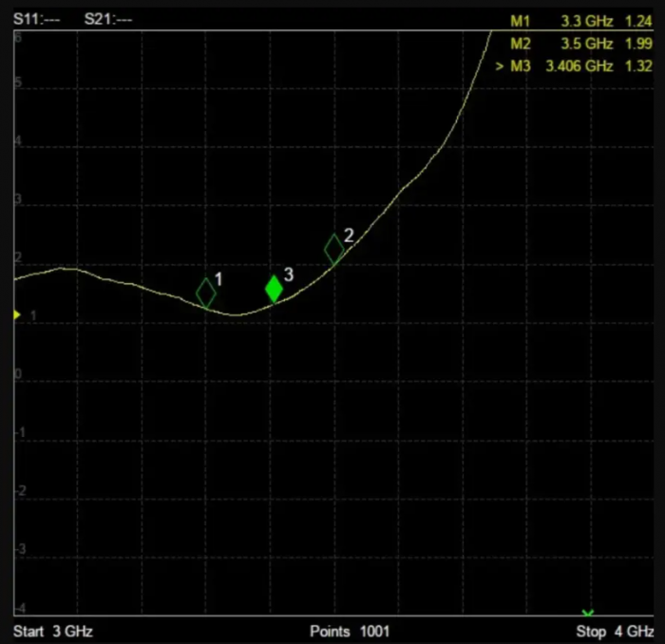The image size is (665, 644).
Task: Click the filled green marker 3 diamond
Action: click(274, 289)
